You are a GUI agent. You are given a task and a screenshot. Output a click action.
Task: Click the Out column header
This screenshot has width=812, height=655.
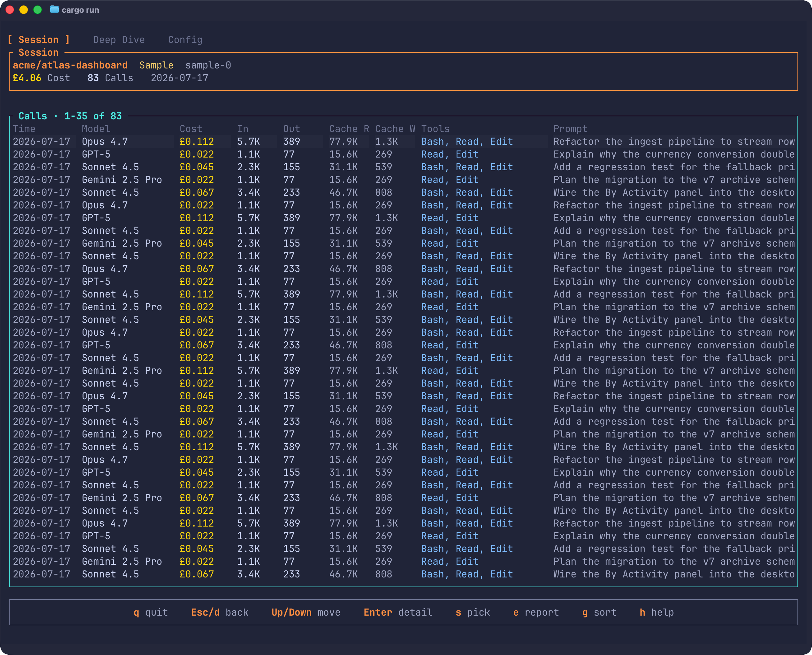coord(291,129)
